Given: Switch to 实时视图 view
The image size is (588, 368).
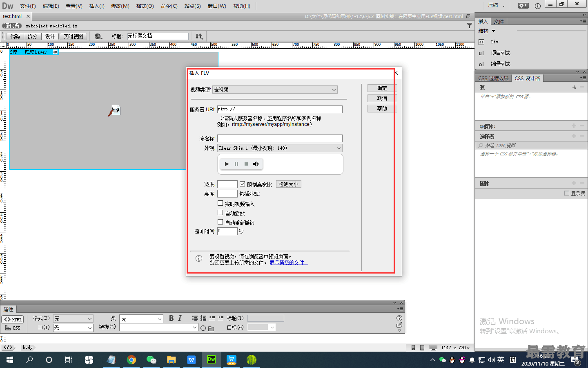Looking at the screenshot, I should [73, 36].
